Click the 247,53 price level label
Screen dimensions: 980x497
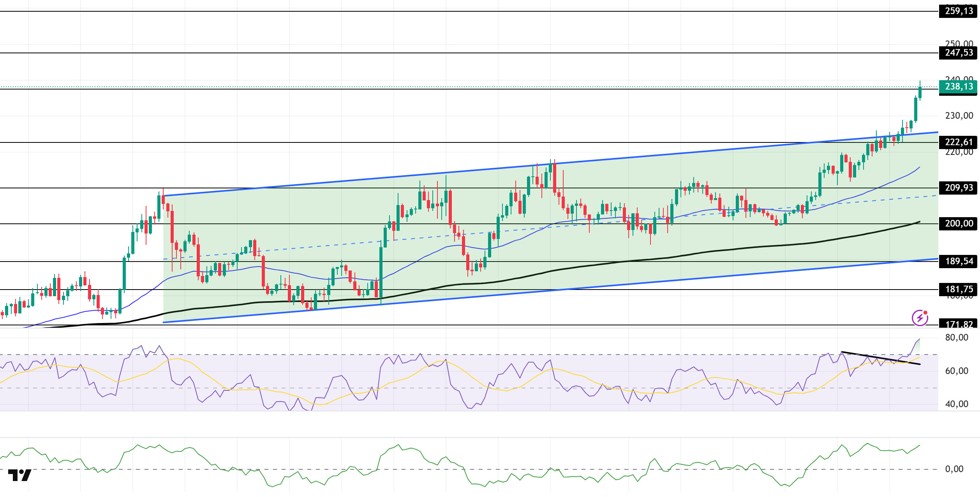[x=958, y=53]
